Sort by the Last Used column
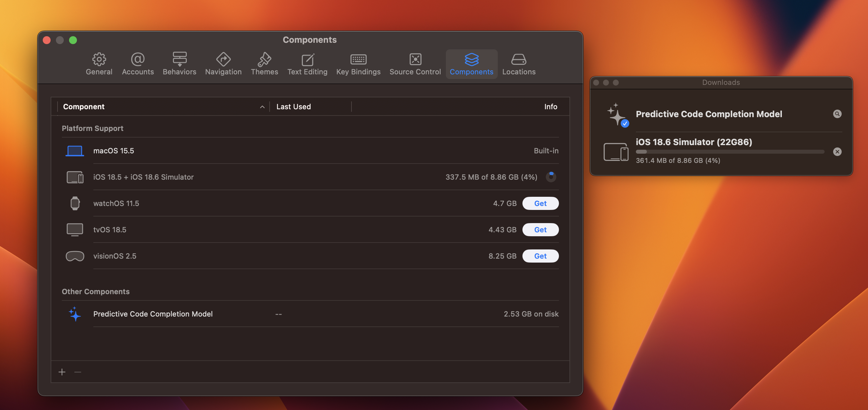This screenshot has width=868, height=410. point(294,107)
